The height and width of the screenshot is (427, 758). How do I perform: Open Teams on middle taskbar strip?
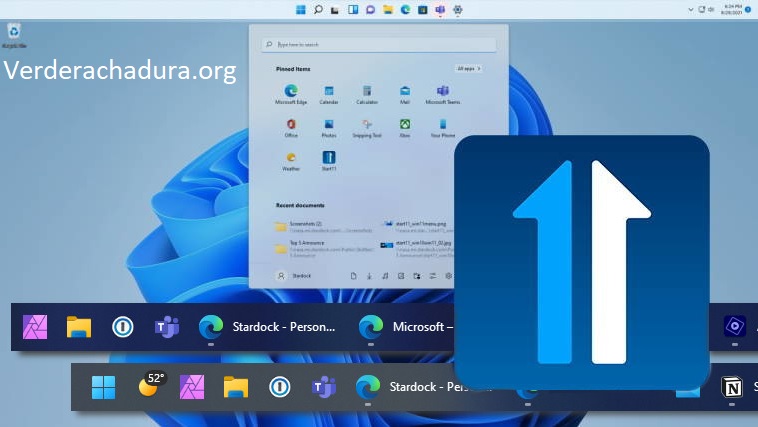(x=167, y=327)
